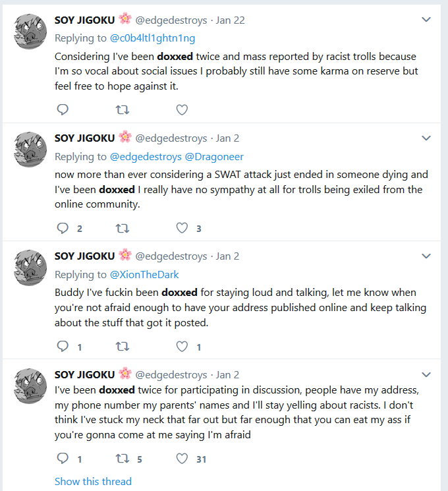
Task: Reply to the Jan 22 karma tweet
Action: coord(63,109)
